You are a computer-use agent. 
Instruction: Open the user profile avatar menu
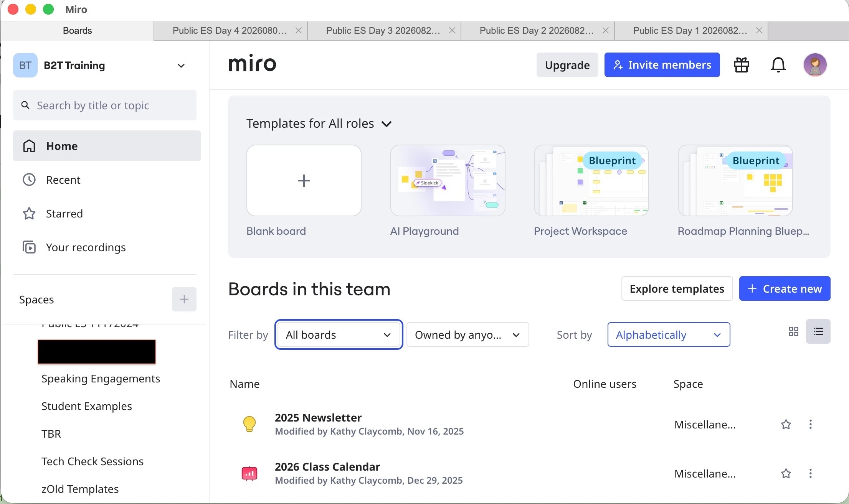815,65
